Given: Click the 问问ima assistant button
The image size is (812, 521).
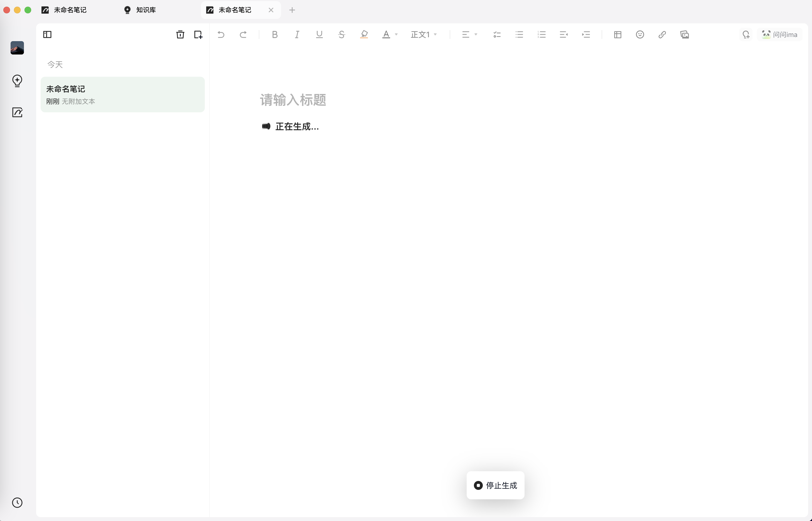Looking at the screenshot, I should (x=779, y=34).
